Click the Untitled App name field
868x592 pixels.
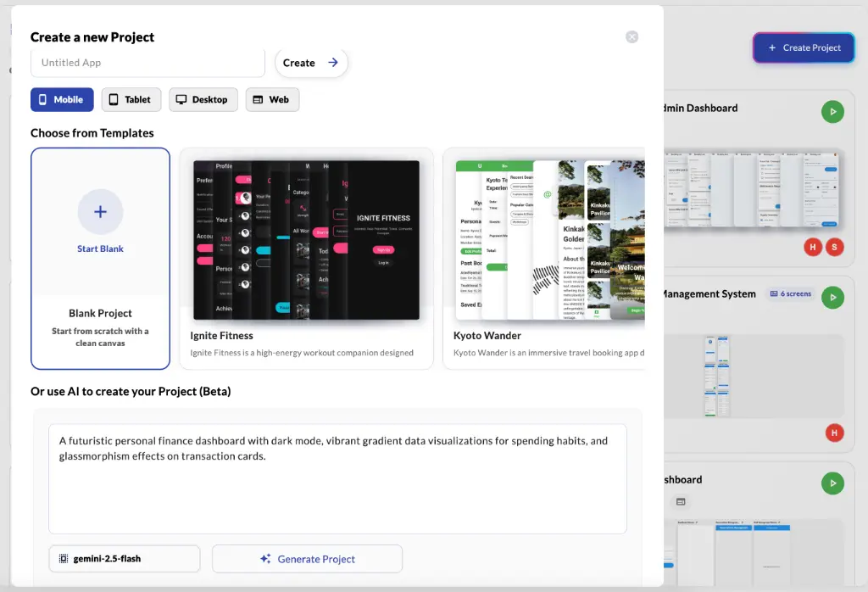pyautogui.click(x=147, y=63)
